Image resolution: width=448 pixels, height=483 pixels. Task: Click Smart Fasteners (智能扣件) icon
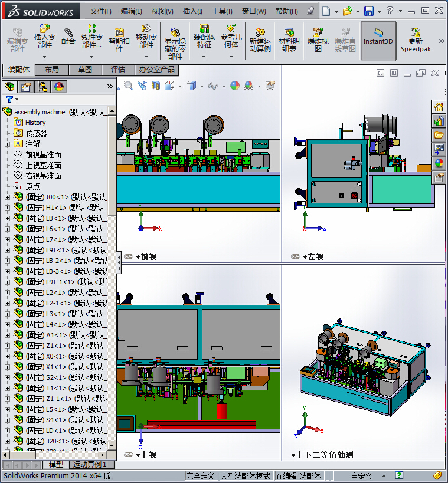(119, 40)
